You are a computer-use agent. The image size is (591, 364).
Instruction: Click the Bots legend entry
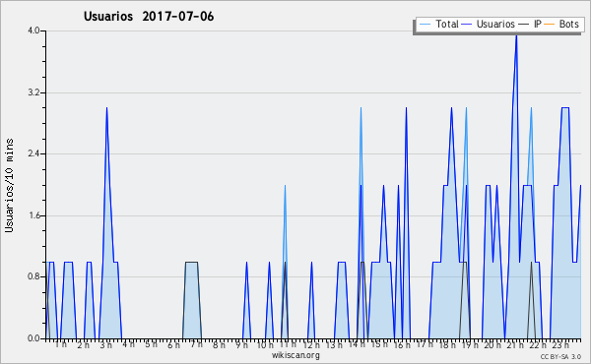(561, 24)
